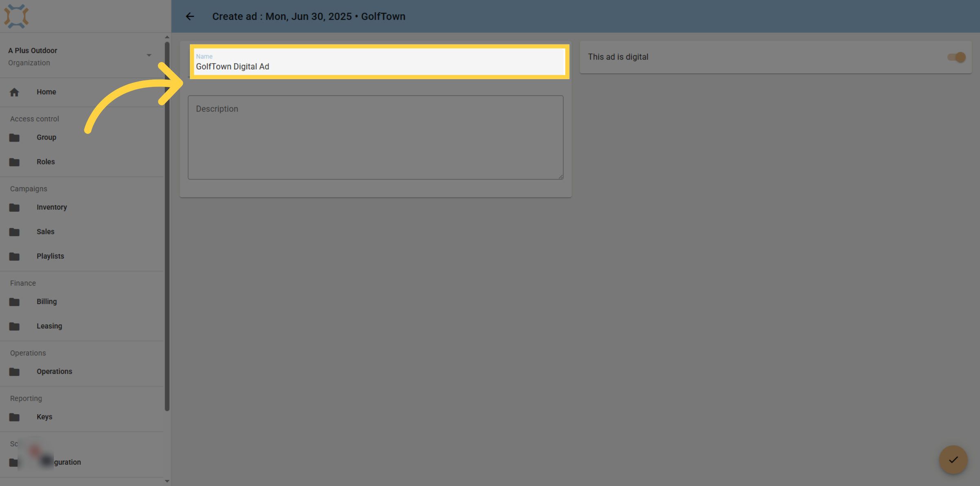The height and width of the screenshot is (486, 980).
Task: Click the 'Access control' section header
Action: 35,119
